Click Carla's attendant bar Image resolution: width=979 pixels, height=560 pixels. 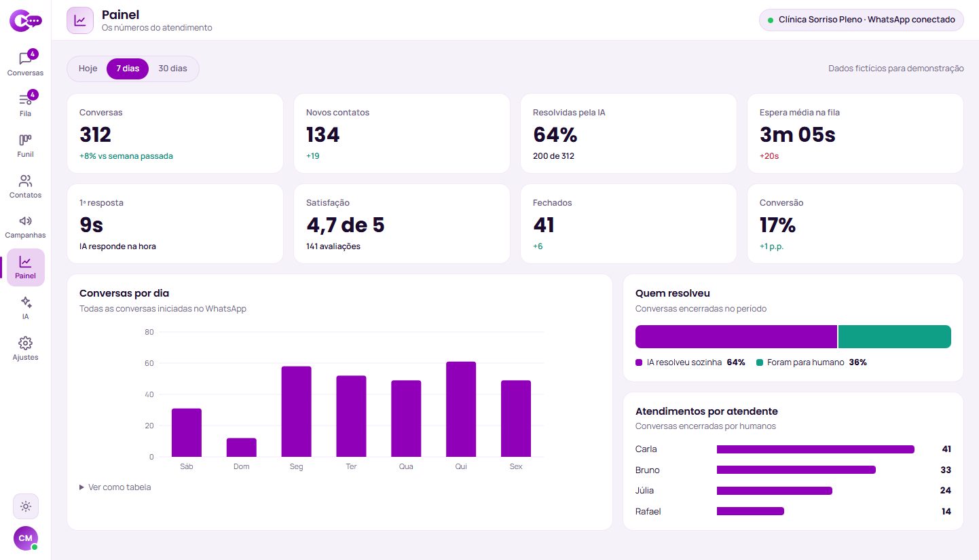(x=815, y=449)
